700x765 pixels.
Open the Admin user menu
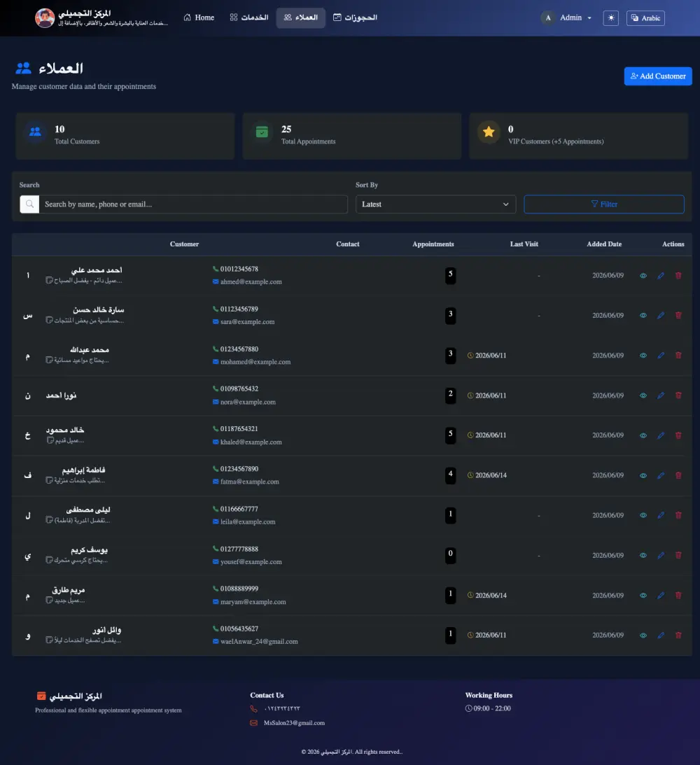pos(567,18)
